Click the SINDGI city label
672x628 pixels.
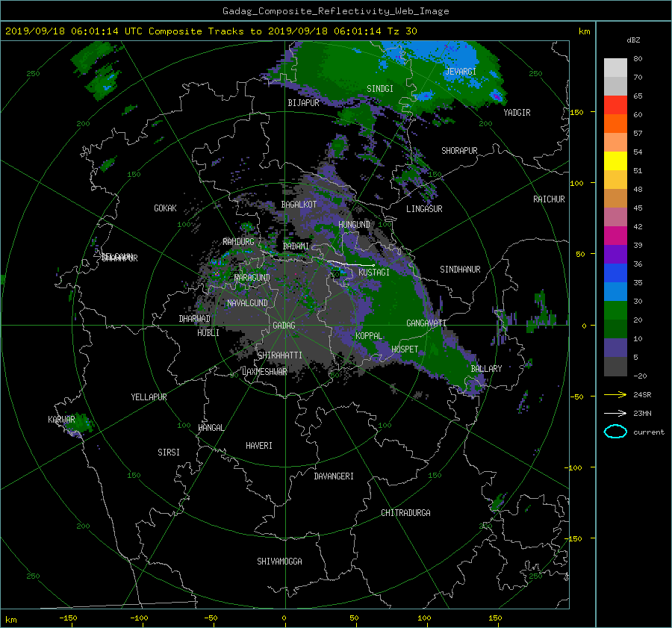point(380,89)
